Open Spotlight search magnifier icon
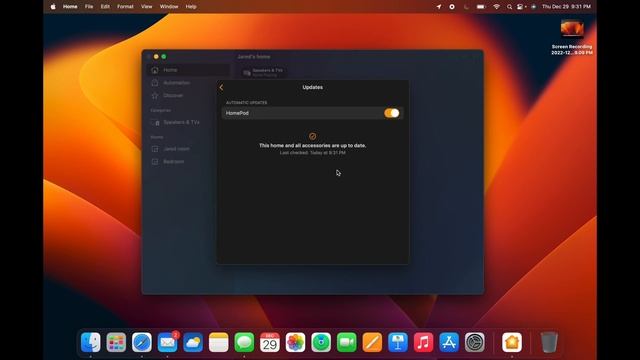Image resolution: width=640 pixels, height=360 pixels. point(509,7)
